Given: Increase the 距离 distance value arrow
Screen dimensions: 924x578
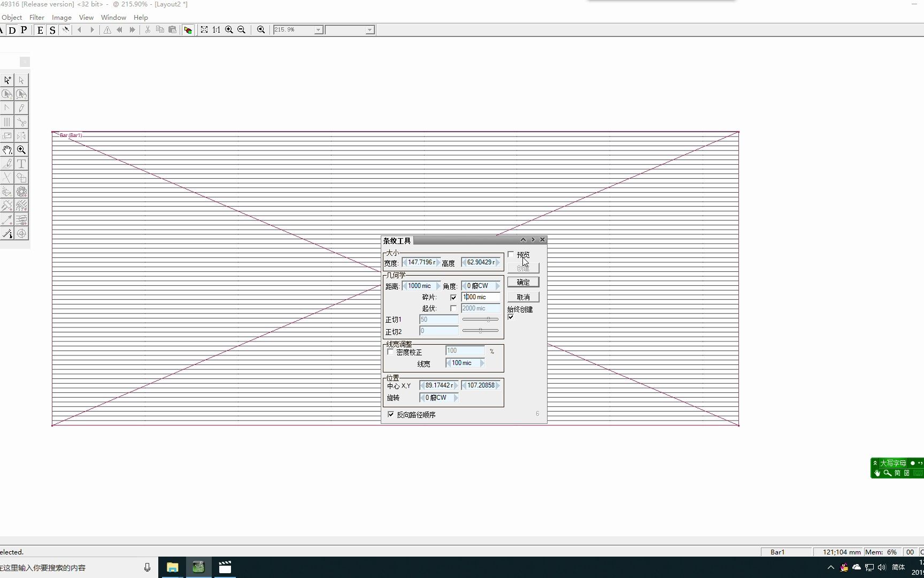Looking at the screenshot, I should [x=438, y=286].
